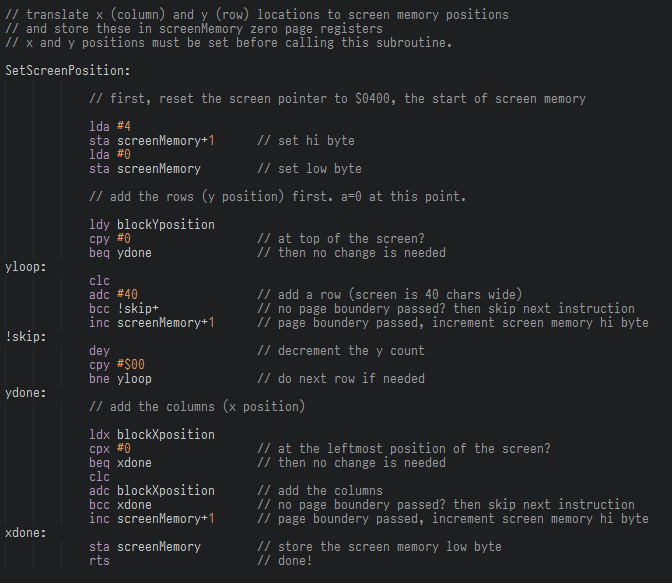The width and height of the screenshot is (672, 583).
Task: Click the ldx blockXposition line
Action: click(152, 435)
